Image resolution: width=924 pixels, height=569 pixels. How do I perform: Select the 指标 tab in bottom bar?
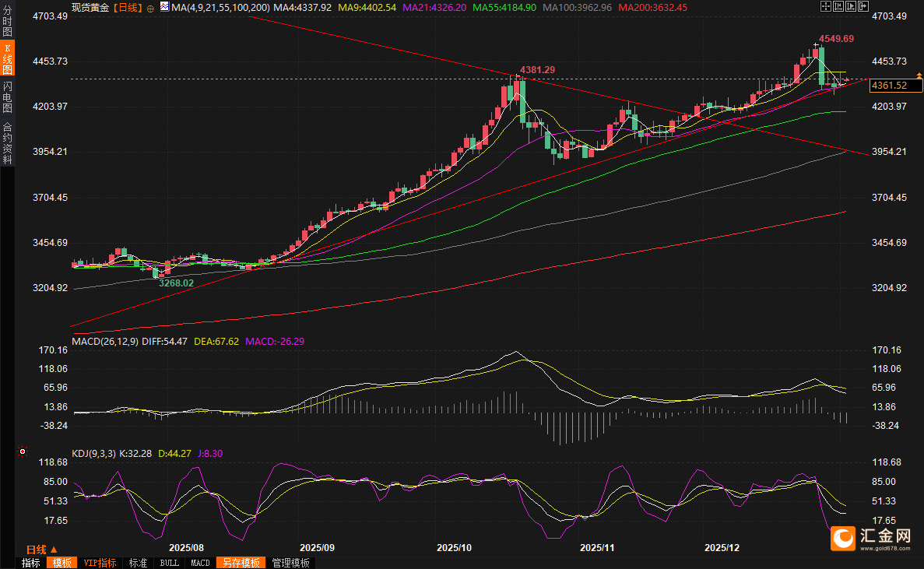31,563
